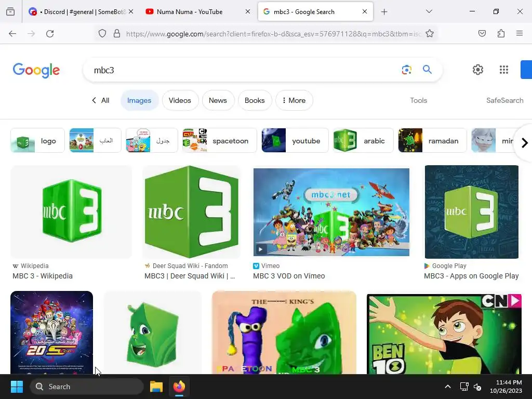Open tracking protection shield icon
532x399 pixels.
[x=102, y=34]
